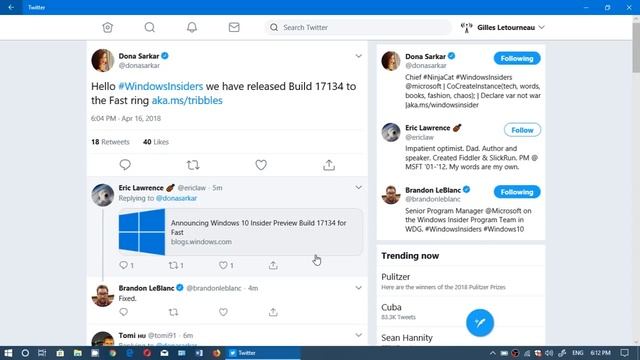
Task: Click the volume icon in system tray
Action: coord(549,353)
